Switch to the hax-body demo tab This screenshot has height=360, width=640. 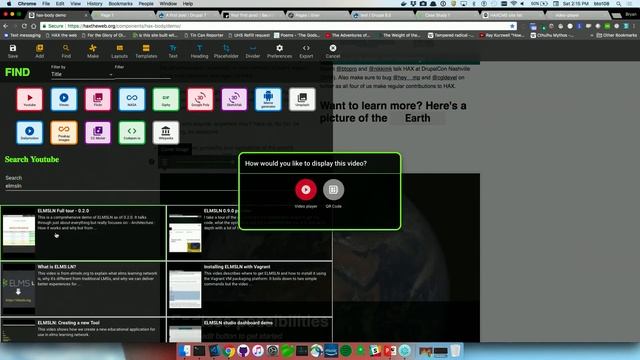(x=57, y=15)
